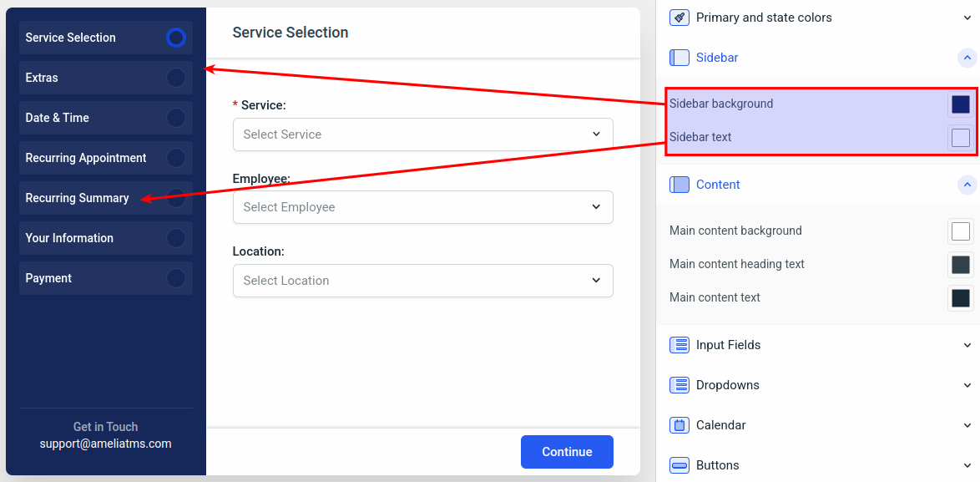Open the Sidebar background color swatch
980x482 pixels.
click(x=961, y=104)
